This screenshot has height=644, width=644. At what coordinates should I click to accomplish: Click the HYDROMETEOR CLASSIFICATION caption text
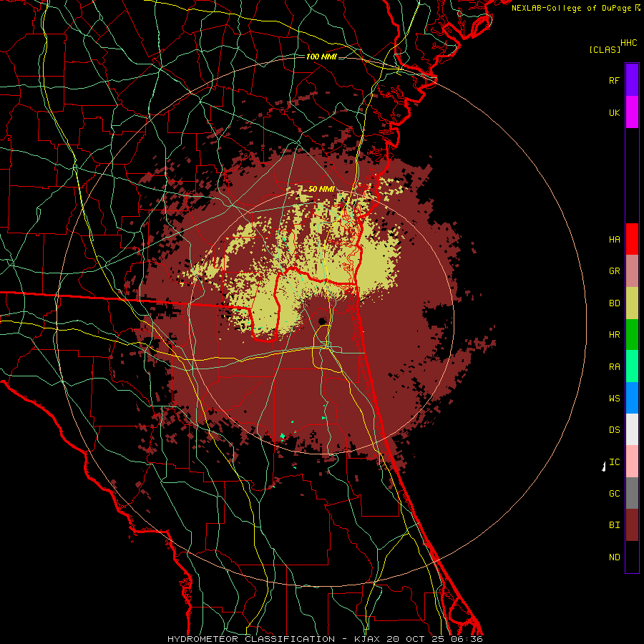pos(251,639)
